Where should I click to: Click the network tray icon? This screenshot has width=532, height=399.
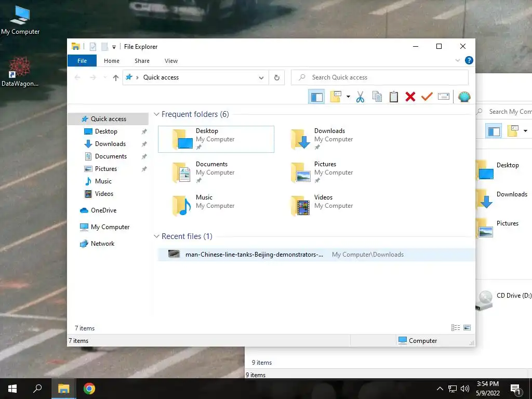tap(453, 389)
